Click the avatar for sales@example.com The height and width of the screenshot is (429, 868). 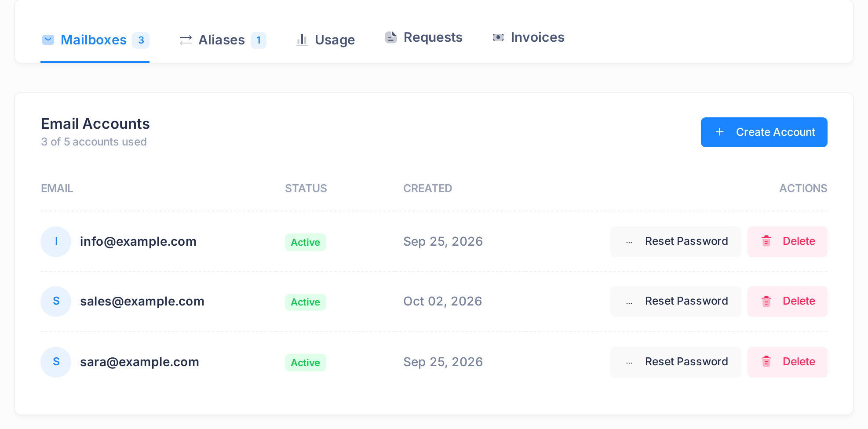[56, 302]
